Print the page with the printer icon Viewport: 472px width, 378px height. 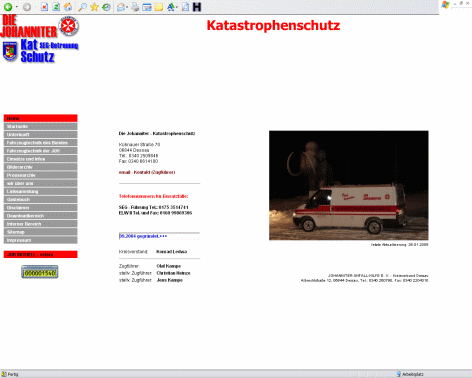(135, 7)
